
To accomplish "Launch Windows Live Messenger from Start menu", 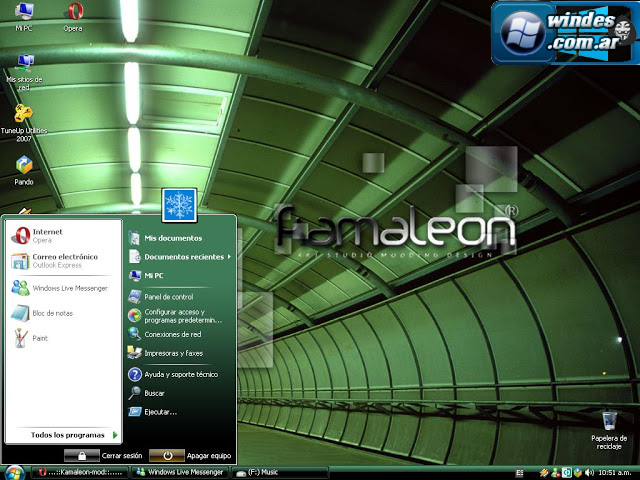I will pos(64,288).
